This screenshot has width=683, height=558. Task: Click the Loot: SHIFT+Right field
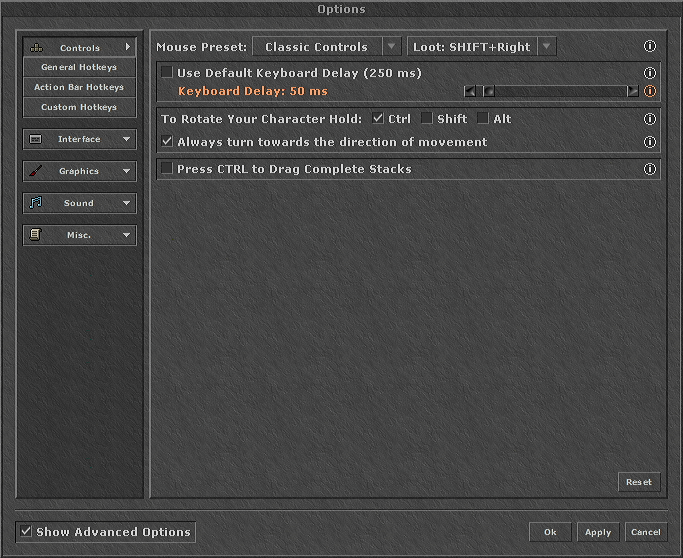click(472, 46)
